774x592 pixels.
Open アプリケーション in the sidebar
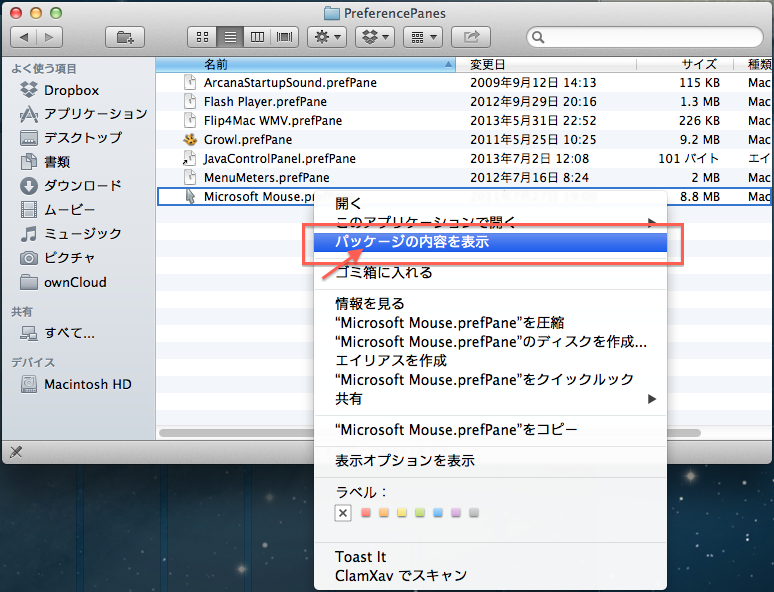tap(83, 114)
